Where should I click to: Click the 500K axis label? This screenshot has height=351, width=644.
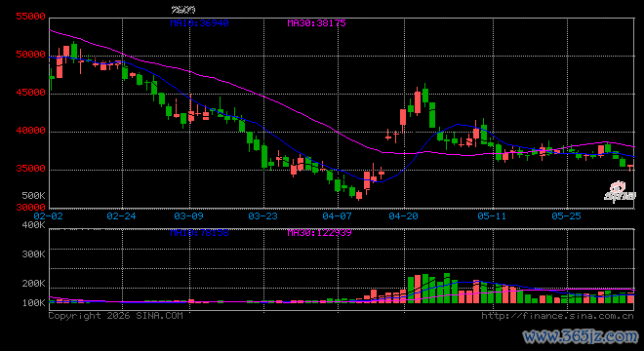34,195
